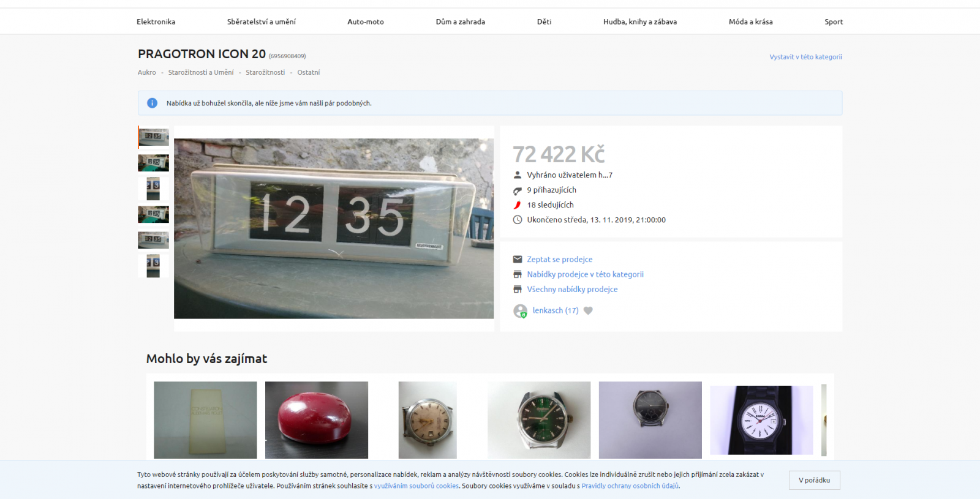Open the red dome object recommendation
Screen dimensions: 980x499
317,420
